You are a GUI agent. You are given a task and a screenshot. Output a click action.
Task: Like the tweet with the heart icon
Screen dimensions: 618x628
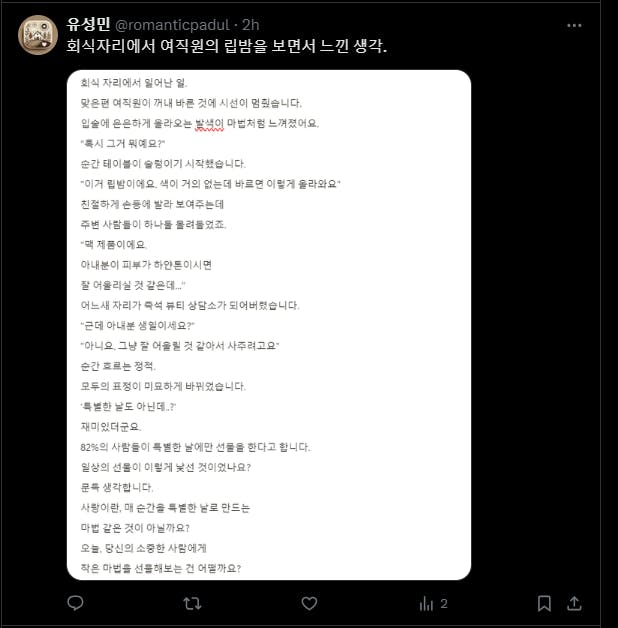(x=309, y=603)
